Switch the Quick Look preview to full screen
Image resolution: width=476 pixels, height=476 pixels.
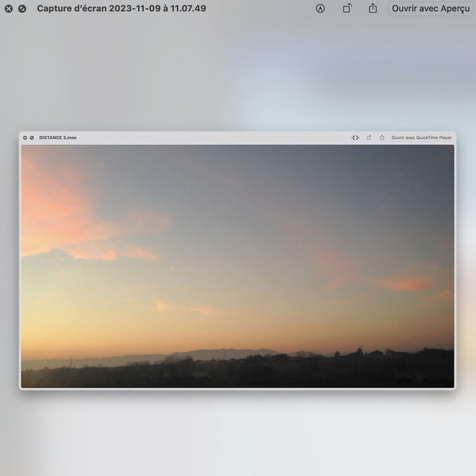22,9
